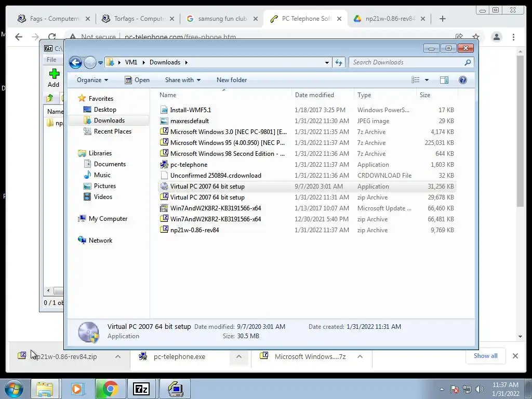The height and width of the screenshot is (399, 532).
Task: Open Pictures library in sidebar
Action: (105, 186)
